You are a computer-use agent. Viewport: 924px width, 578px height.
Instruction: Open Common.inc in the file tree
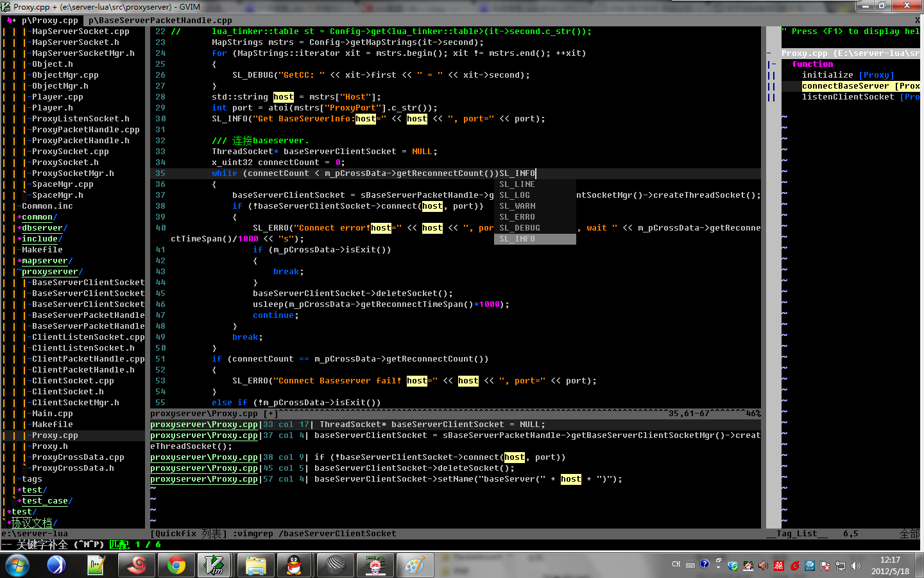[47, 206]
